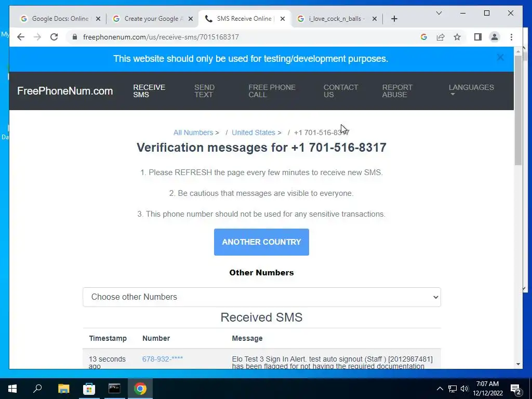
Task: Click the '13 seconds ago' timestamp cell
Action: pos(107,362)
